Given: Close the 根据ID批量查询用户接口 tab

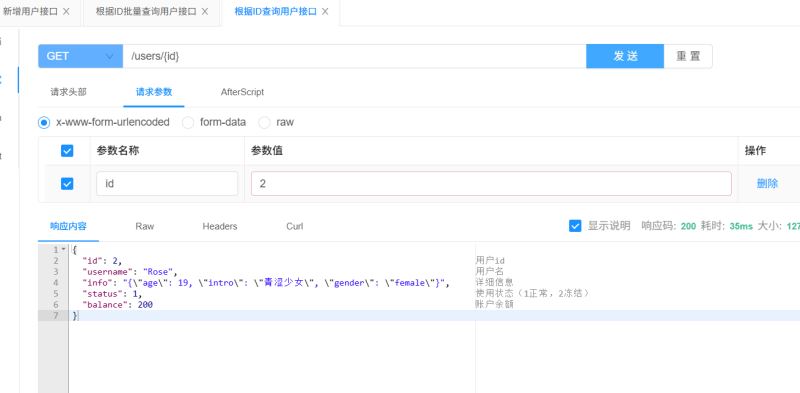Looking at the screenshot, I should [x=205, y=12].
